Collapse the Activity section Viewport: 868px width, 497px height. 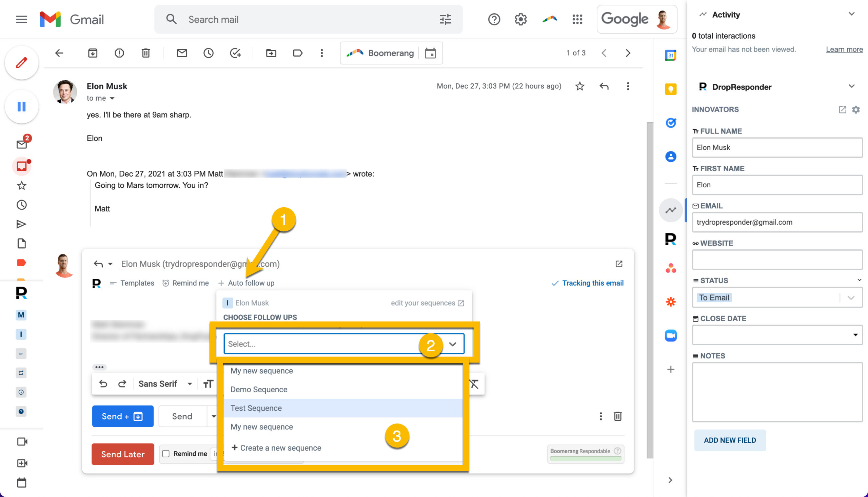click(x=851, y=14)
